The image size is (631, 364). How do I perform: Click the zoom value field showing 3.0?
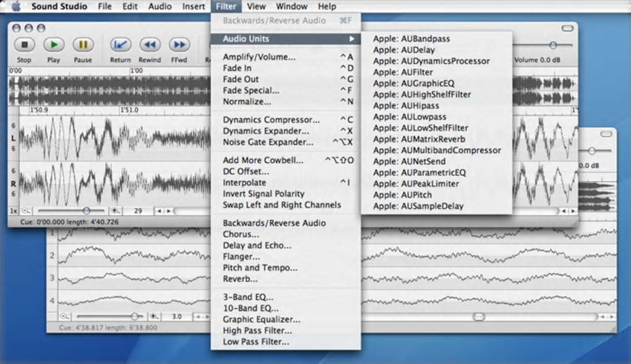[177, 316]
